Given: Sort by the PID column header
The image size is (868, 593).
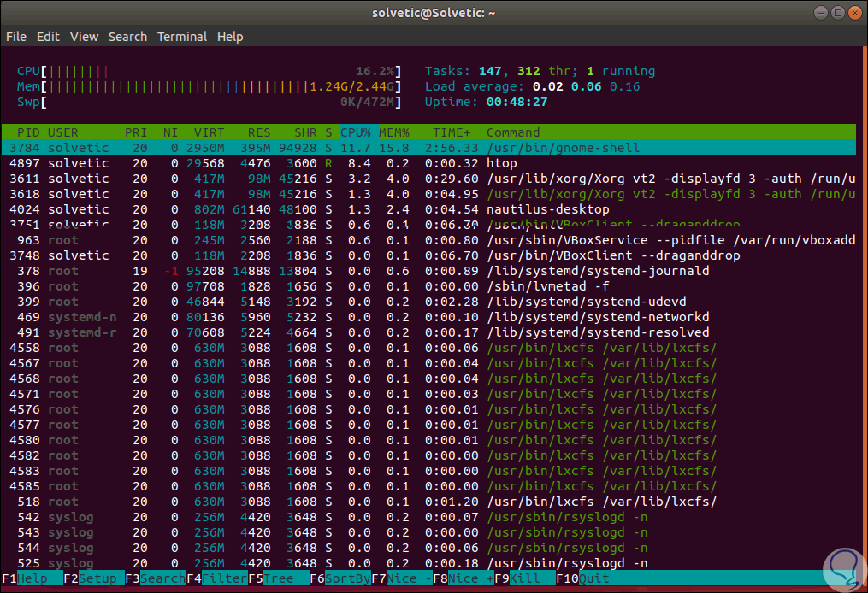Looking at the screenshot, I should pos(28,132).
